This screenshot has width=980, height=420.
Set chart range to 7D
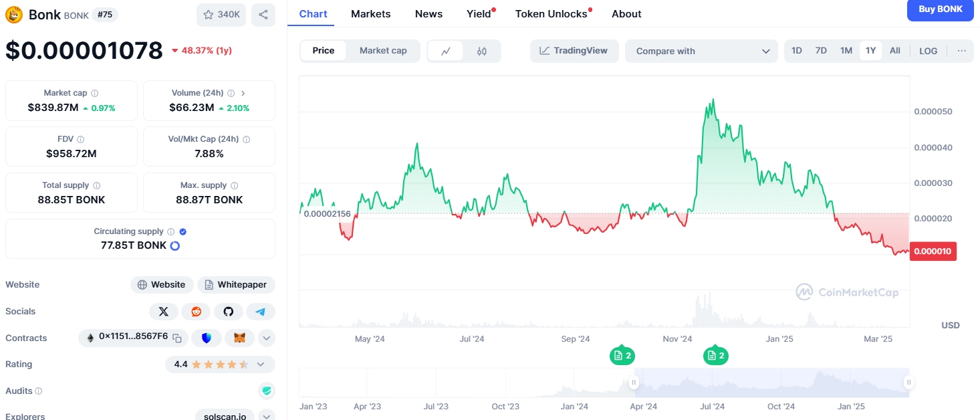pos(821,51)
